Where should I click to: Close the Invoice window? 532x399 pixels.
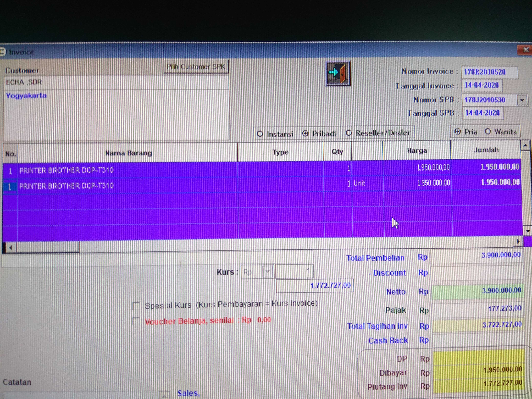pos(525,50)
